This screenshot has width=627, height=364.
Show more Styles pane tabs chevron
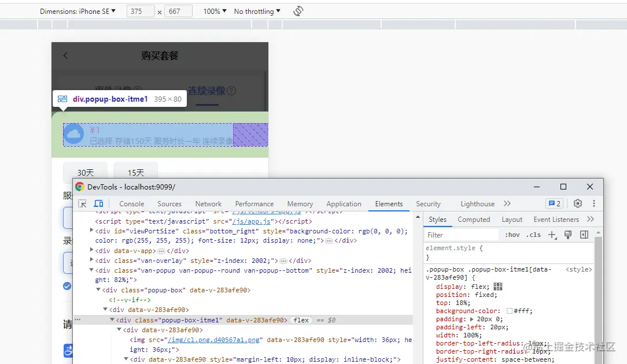(x=590, y=219)
